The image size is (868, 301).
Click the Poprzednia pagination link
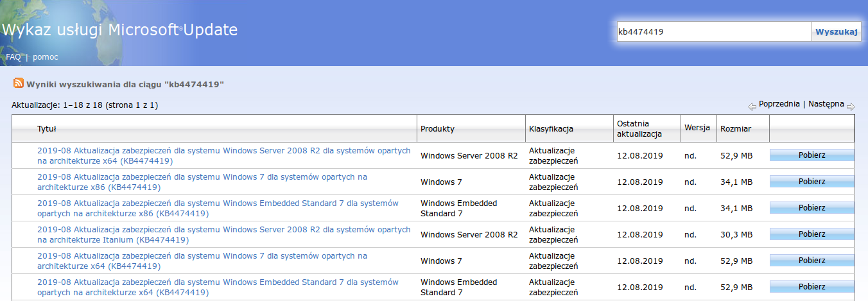tap(779, 103)
